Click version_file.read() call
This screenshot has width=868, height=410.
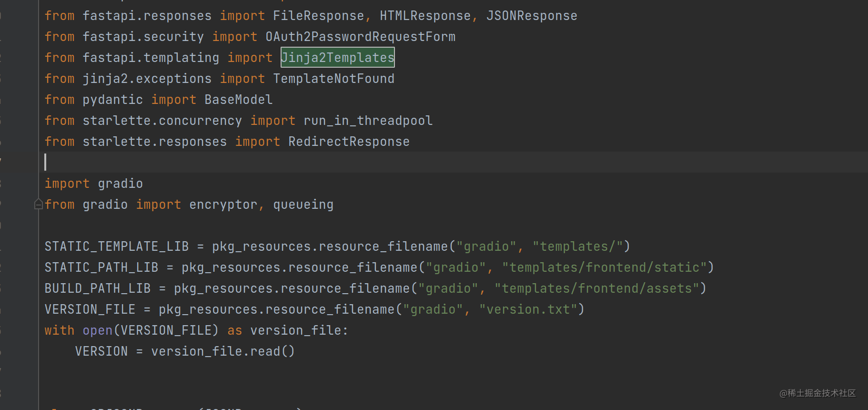tap(223, 351)
